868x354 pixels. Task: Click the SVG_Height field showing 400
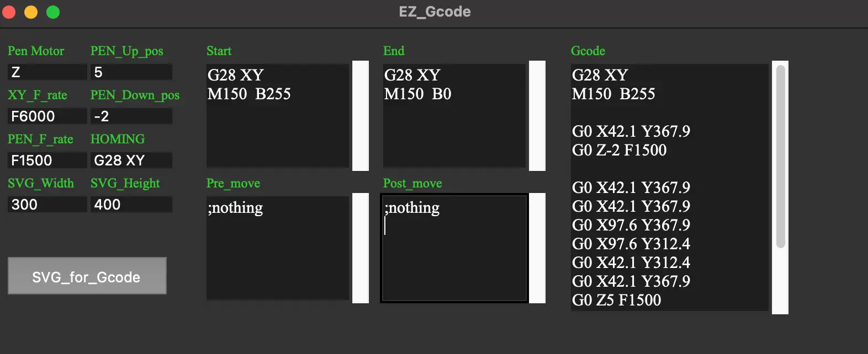131,204
